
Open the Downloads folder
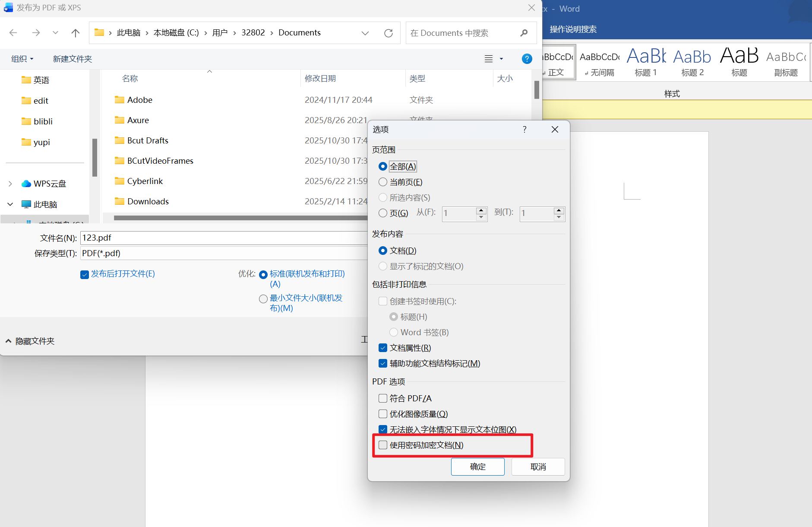(148, 201)
